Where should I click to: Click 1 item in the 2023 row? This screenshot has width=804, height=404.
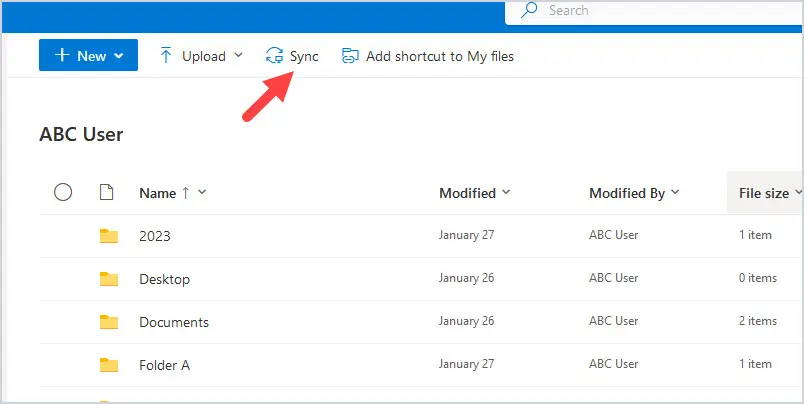[x=755, y=235]
